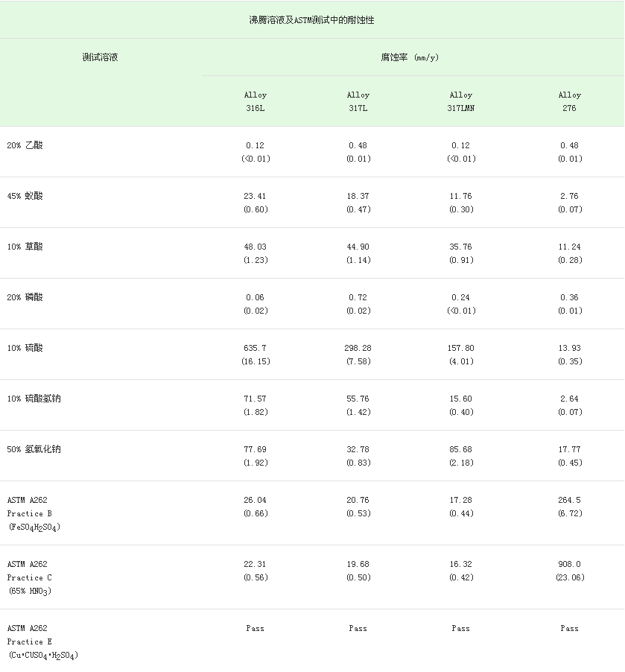
Task: Click the 45% 蚁酸 row label
Action: (25, 196)
